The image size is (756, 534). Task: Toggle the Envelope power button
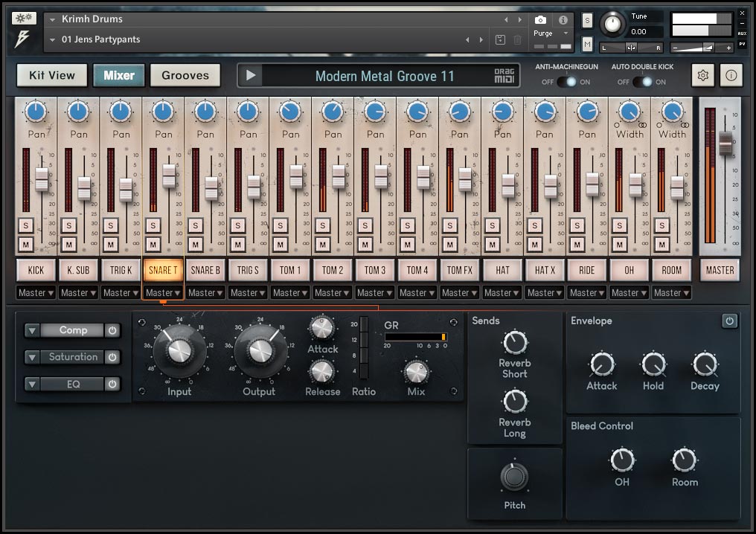point(729,321)
